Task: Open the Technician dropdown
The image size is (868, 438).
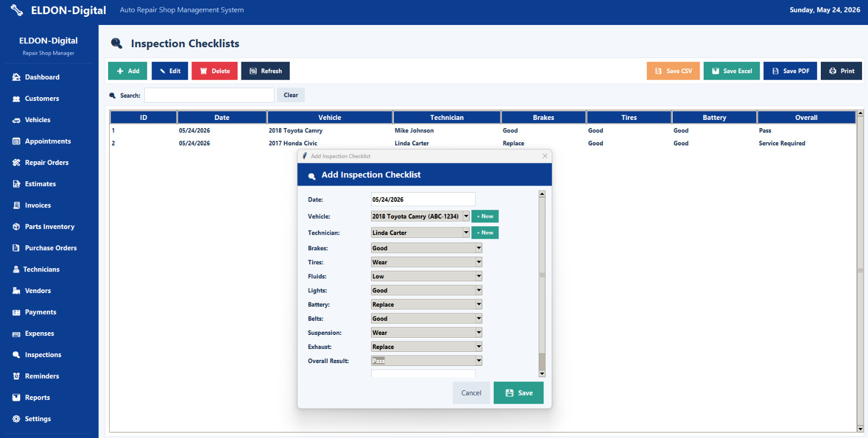Action: click(x=420, y=232)
